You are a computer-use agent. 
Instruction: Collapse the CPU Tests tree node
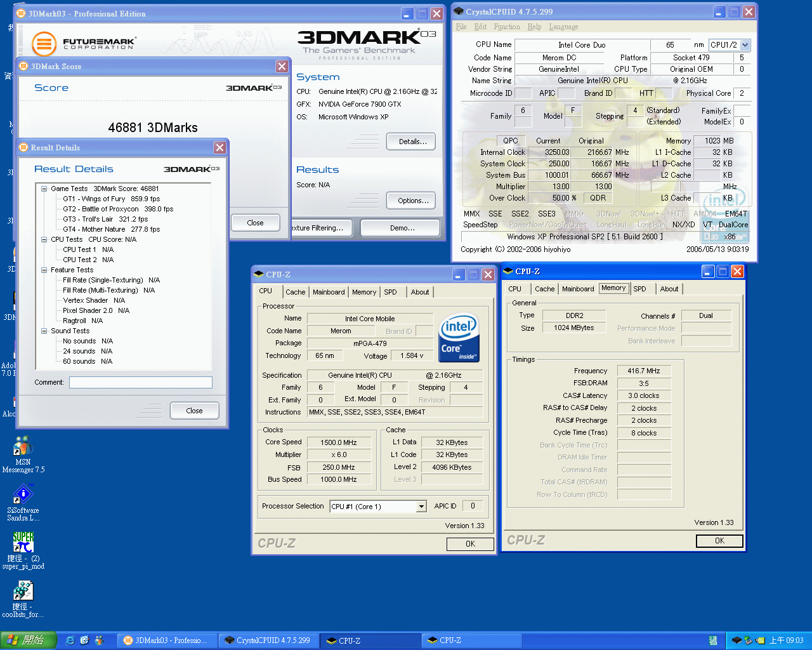[x=44, y=239]
